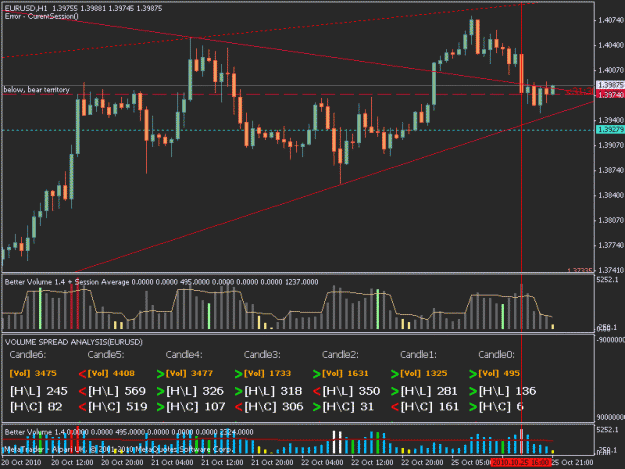Click the green arrow beside [H\L] 326

[161, 391]
